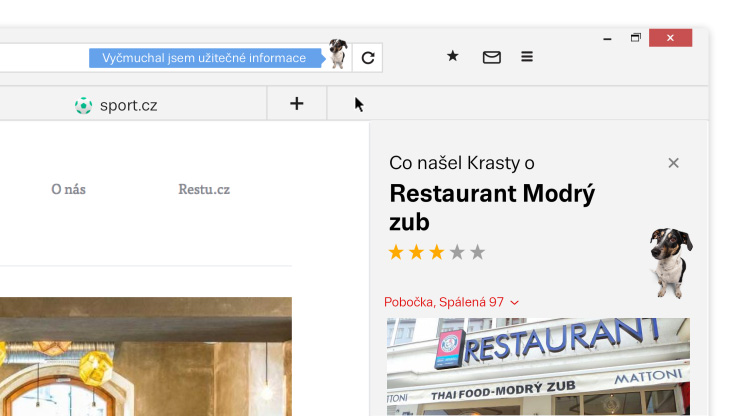
Task: Click the Restaurant Modrý zub storefront photo
Action: 538,367
